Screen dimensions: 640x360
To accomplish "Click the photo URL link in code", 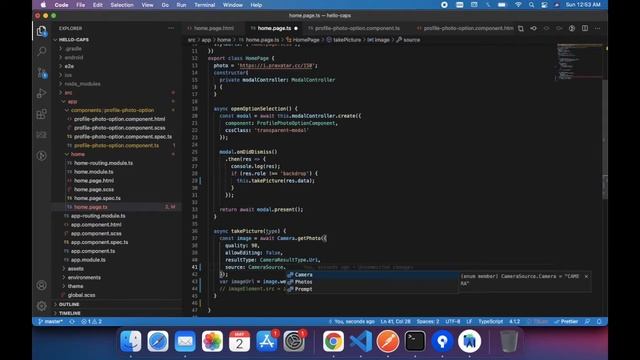I will pyautogui.click(x=276, y=65).
